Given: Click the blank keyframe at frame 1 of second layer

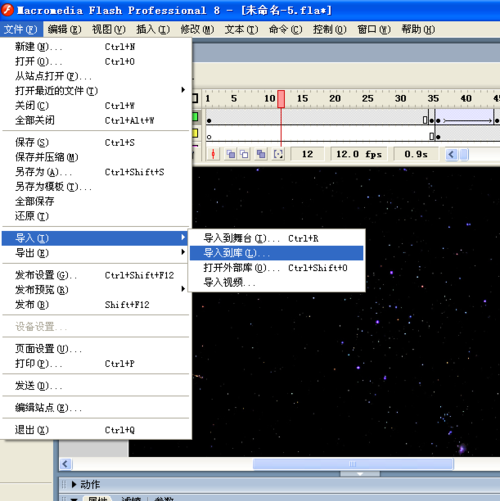Looking at the screenshot, I should [x=209, y=137].
